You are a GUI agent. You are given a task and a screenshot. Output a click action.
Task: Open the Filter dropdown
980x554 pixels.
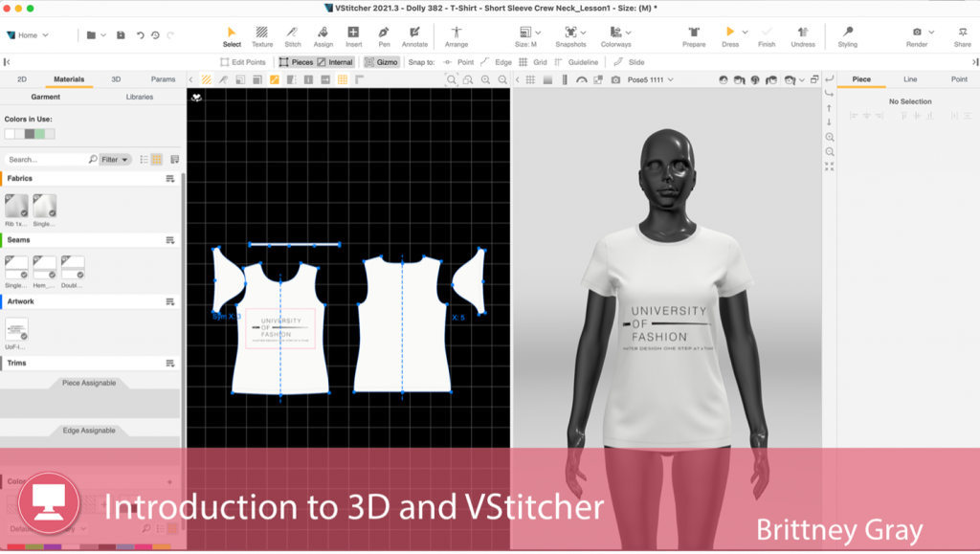tap(115, 160)
